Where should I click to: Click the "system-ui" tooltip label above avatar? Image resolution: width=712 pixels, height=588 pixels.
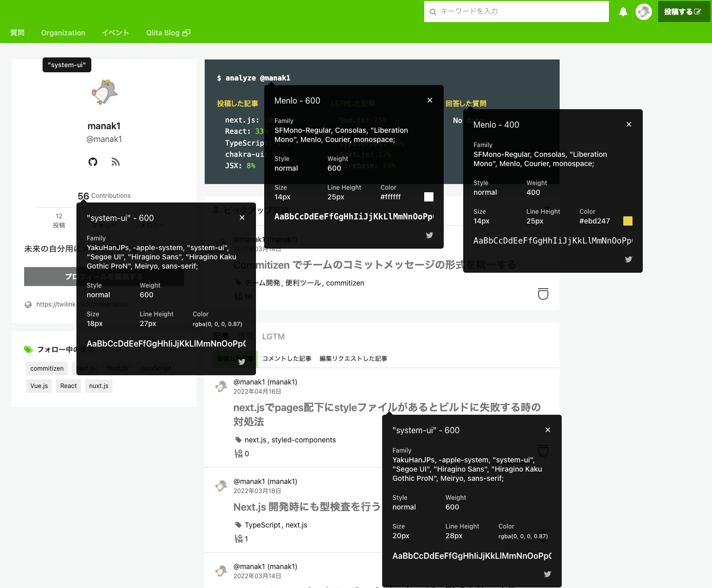[x=67, y=65]
